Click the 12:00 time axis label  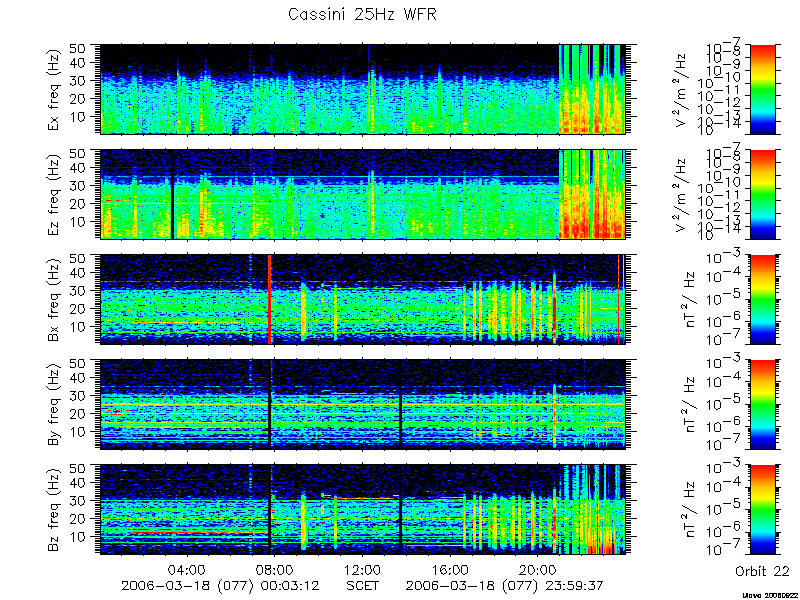pos(362,569)
